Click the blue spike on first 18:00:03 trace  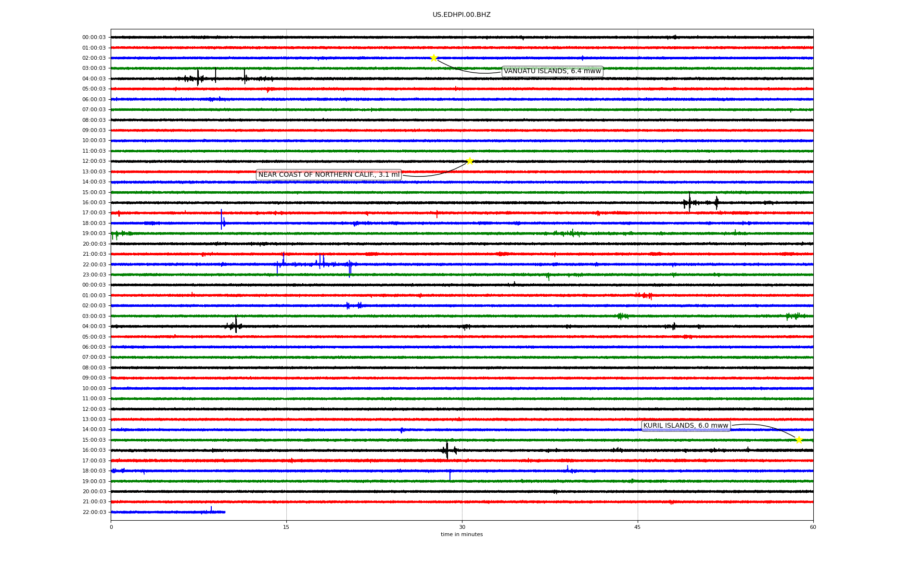coord(221,221)
